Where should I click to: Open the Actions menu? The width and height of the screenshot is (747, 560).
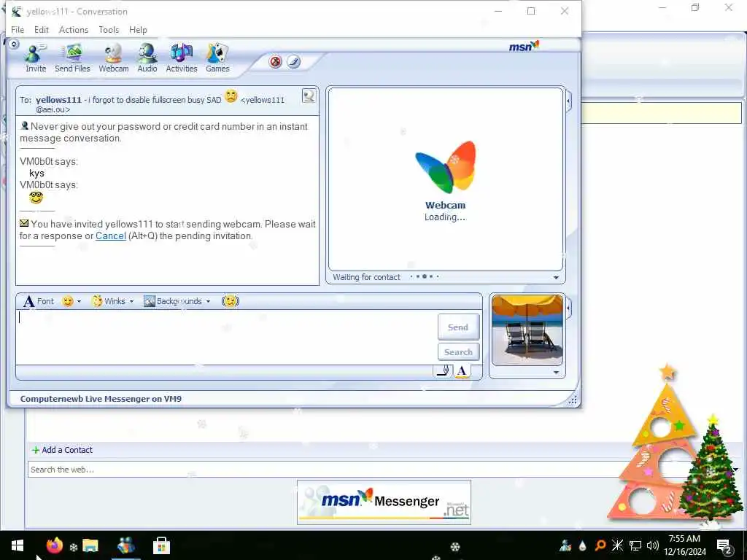(x=74, y=29)
